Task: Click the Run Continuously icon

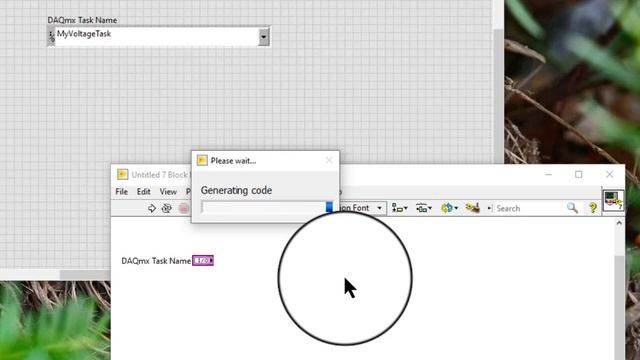Action: click(x=167, y=208)
